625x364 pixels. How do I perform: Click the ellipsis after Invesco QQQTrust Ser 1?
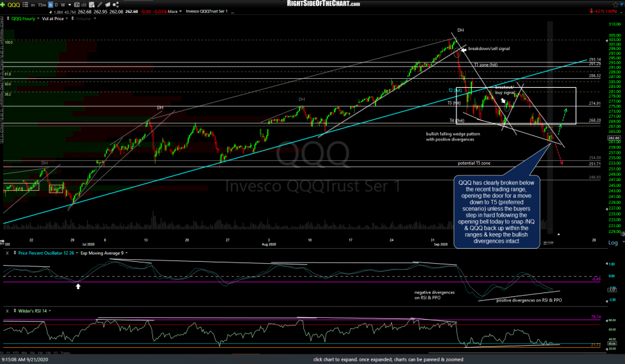tap(232, 12)
